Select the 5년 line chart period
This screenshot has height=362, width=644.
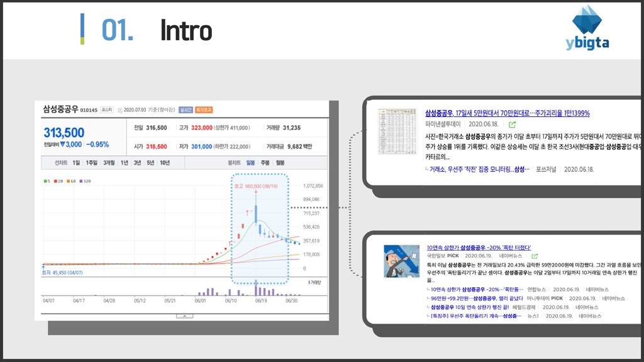150,163
